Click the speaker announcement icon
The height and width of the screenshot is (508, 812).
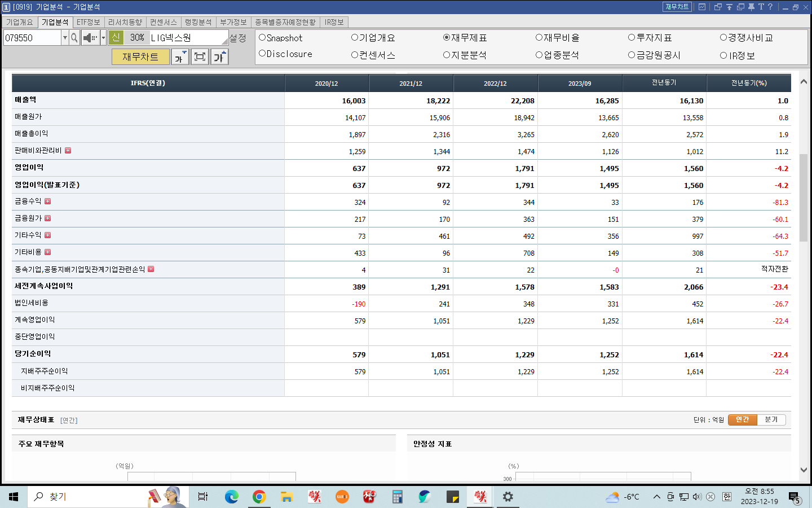90,38
